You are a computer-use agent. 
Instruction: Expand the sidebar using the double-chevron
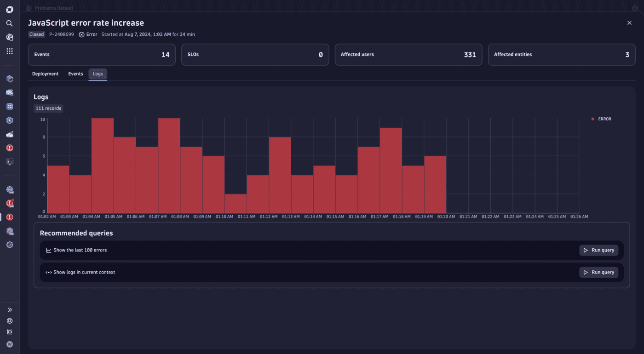(x=9, y=309)
